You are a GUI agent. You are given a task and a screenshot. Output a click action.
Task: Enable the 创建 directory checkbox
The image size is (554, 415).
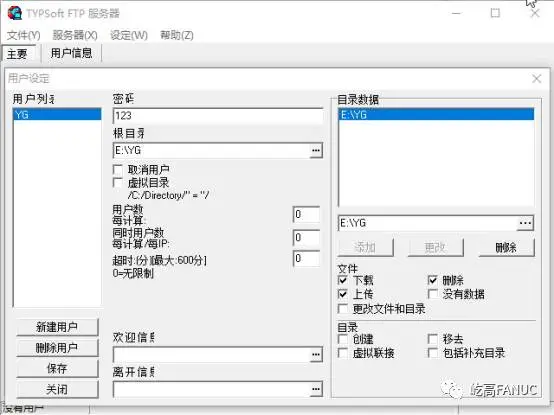[x=343, y=339]
